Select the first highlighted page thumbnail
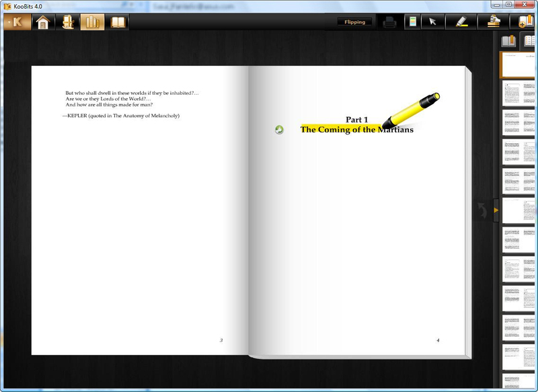Image resolution: width=538 pixels, height=392 pixels. (x=517, y=65)
